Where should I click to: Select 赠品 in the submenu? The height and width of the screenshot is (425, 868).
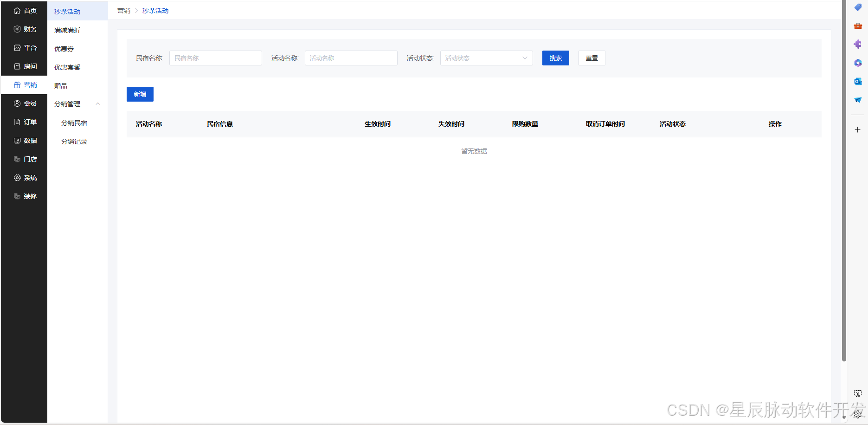(x=77, y=86)
